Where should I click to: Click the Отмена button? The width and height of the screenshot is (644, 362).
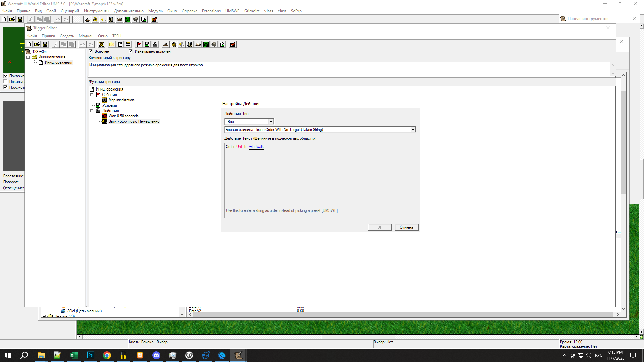tap(406, 227)
